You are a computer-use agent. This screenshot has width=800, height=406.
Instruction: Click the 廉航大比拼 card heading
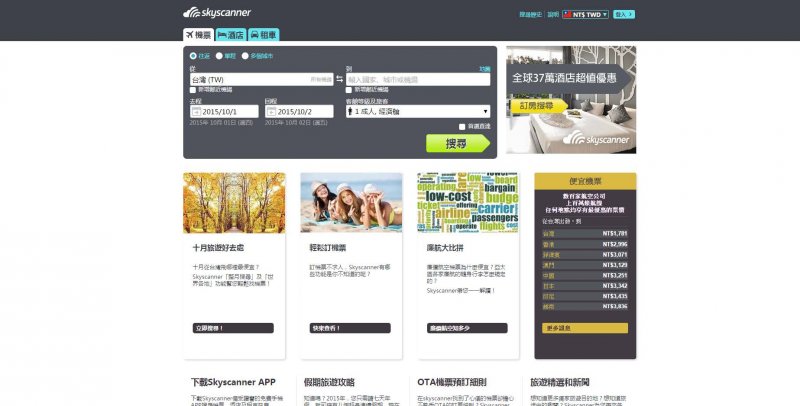(x=445, y=248)
